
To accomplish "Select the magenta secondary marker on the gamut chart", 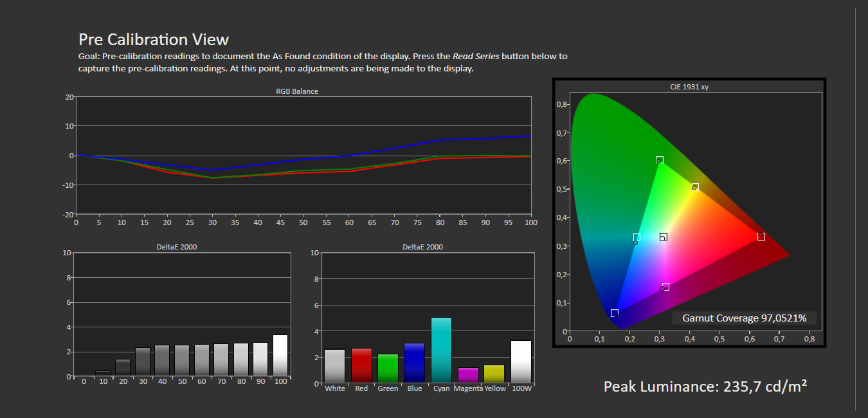I will point(665,286).
